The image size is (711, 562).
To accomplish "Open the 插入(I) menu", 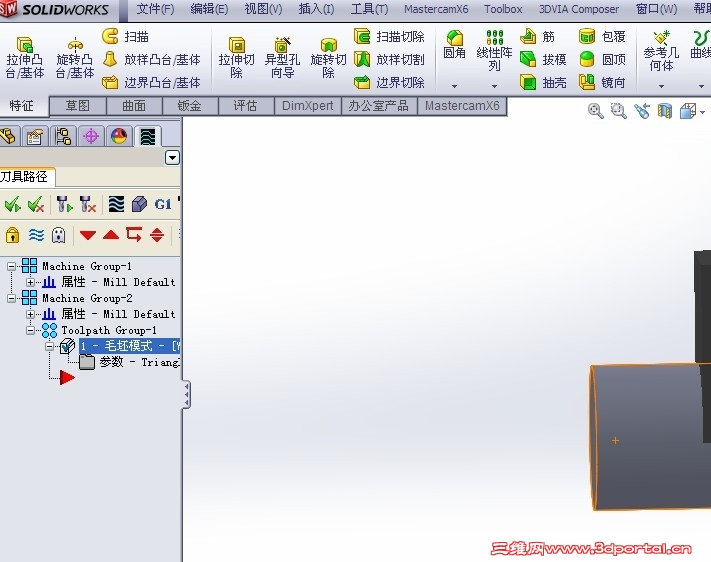I will [316, 9].
